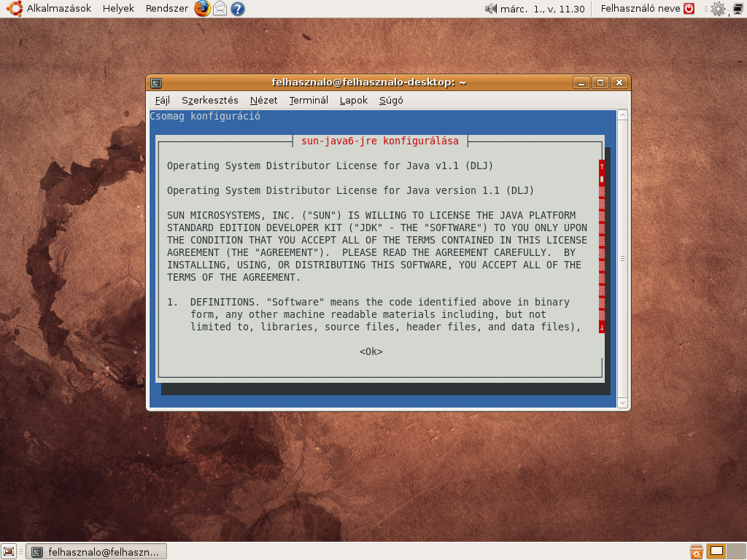The height and width of the screenshot is (560, 747).
Task: Open the Alkalmazások menu
Action: (x=58, y=9)
